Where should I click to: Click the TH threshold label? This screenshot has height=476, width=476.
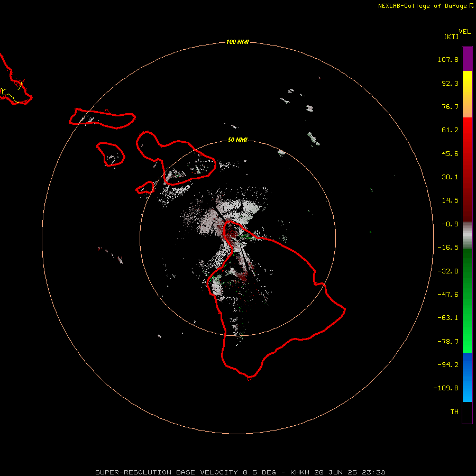coord(454,412)
